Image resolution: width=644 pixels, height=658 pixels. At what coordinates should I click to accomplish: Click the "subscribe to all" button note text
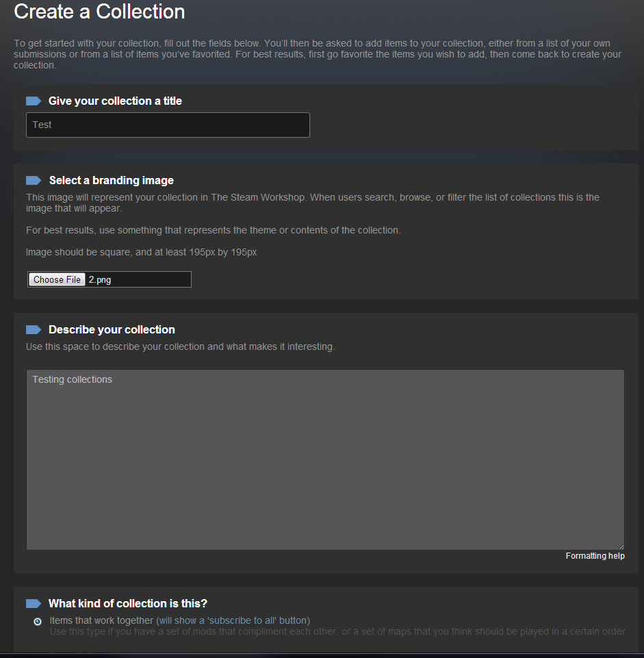point(233,620)
